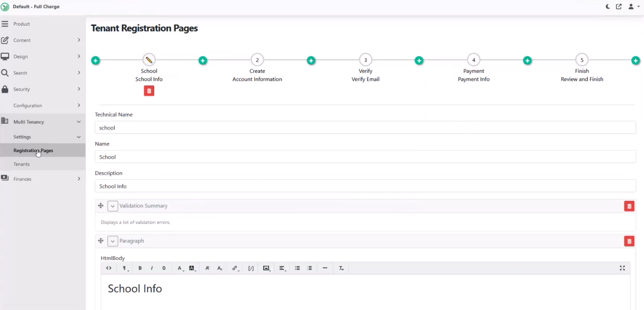Collapse the Paragraph widget
Viewport: 644px width, 310px height.
(x=113, y=241)
